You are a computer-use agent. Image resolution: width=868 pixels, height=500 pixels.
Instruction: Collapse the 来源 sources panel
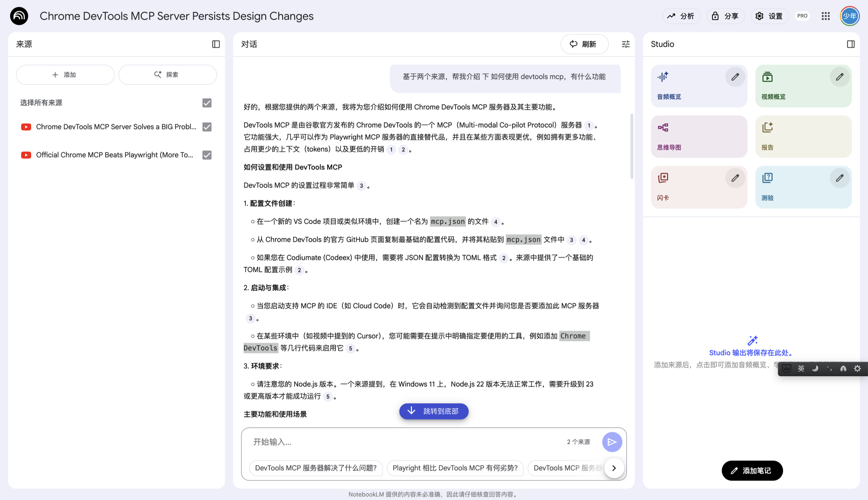[x=215, y=44]
